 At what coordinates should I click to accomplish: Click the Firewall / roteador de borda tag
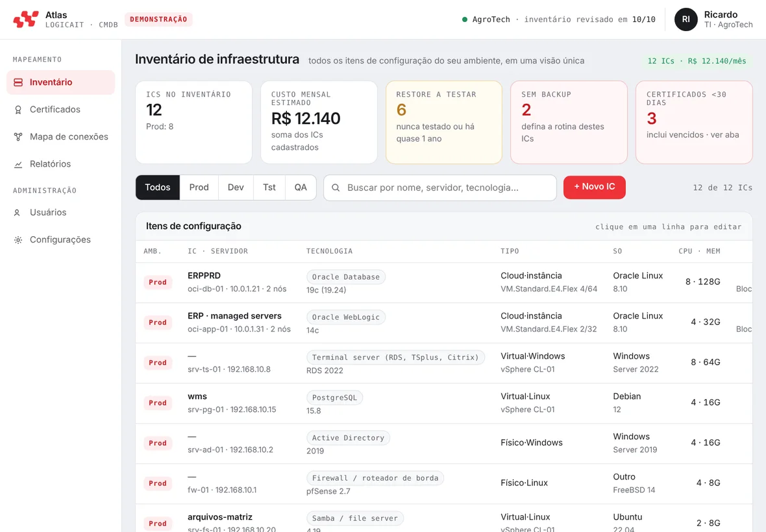pyautogui.click(x=375, y=478)
